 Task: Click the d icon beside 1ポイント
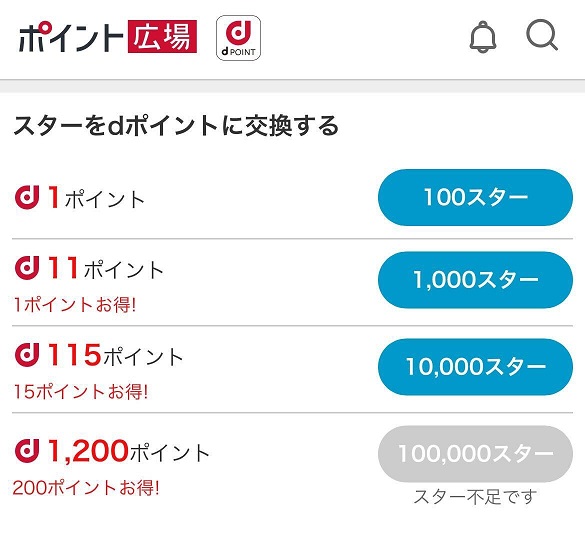(x=27, y=197)
